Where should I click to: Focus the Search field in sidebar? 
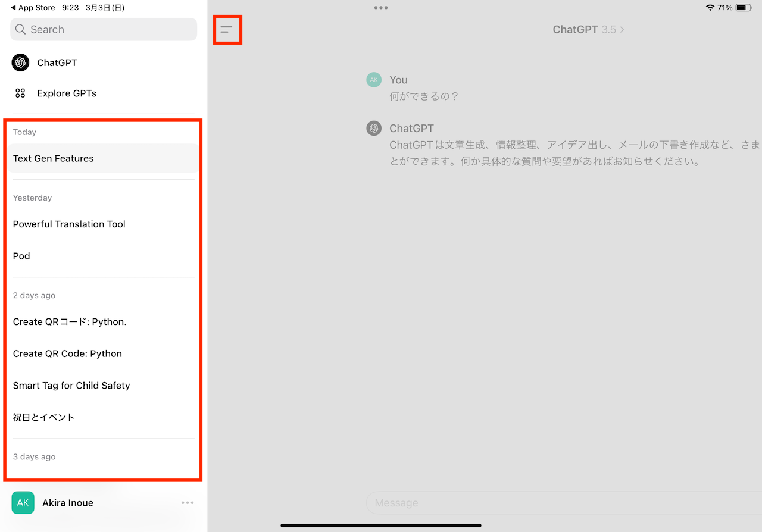(x=104, y=29)
